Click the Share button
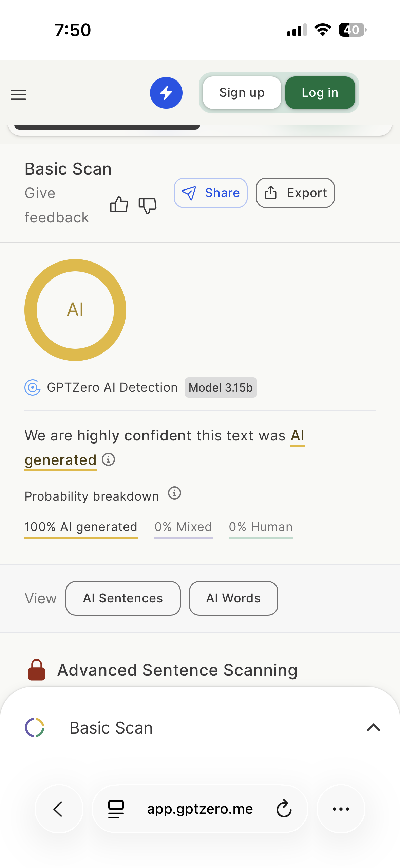Image resolution: width=400 pixels, height=868 pixels. tap(210, 193)
